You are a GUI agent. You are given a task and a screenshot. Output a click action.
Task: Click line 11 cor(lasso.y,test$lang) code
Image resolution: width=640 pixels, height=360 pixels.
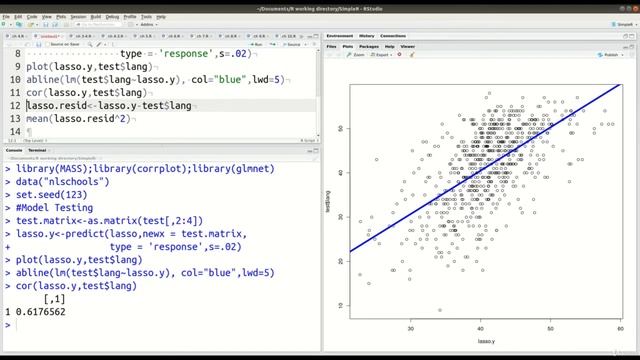(x=87, y=93)
